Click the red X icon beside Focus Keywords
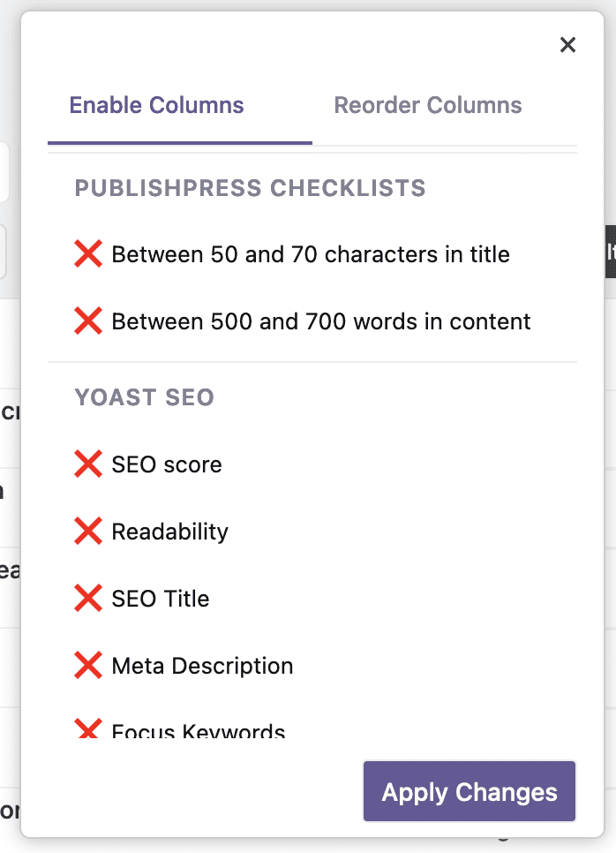Screen dimensions: 616x853 [x=88, y=729]
